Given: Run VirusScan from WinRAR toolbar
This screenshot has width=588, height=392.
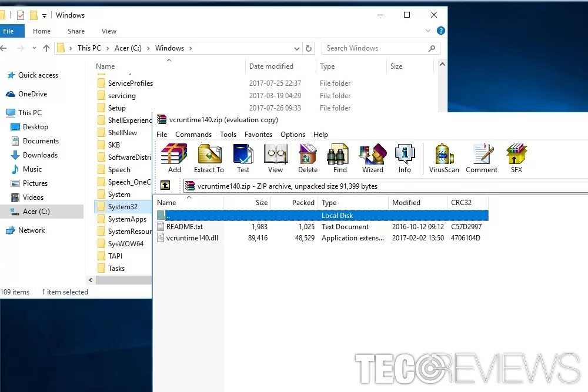Looking at the screenshot, I should [444, 158].
